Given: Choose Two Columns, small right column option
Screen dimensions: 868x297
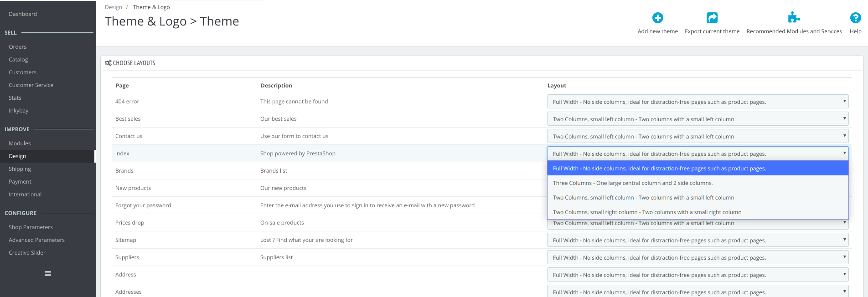Looking at the screenshot, I should click(x=647, y=212).
